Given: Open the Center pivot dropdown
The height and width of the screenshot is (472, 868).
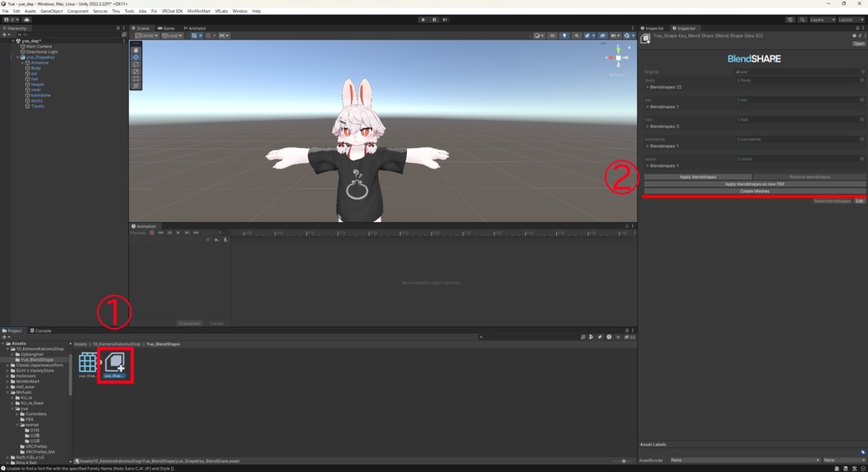Looking at the screenshot, I should tap(147, 36).
